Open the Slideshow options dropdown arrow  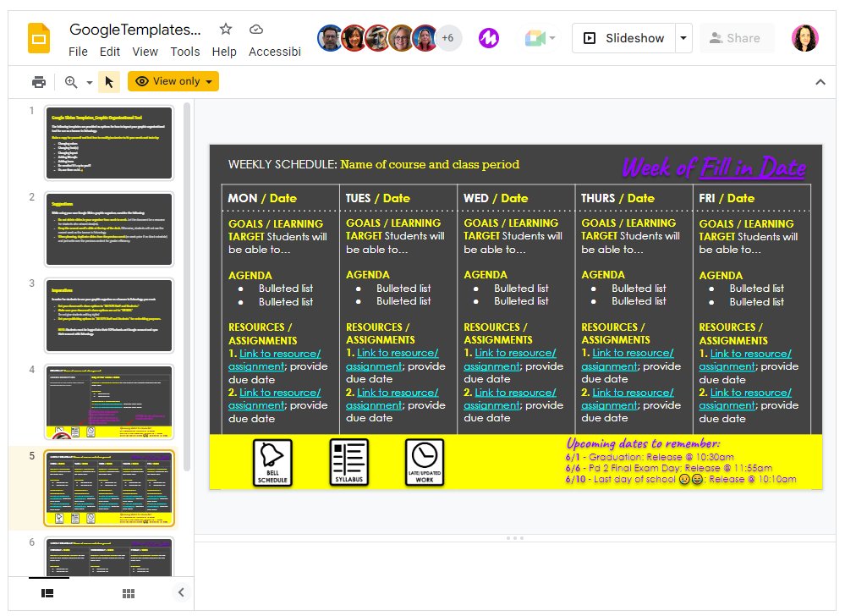683,38
